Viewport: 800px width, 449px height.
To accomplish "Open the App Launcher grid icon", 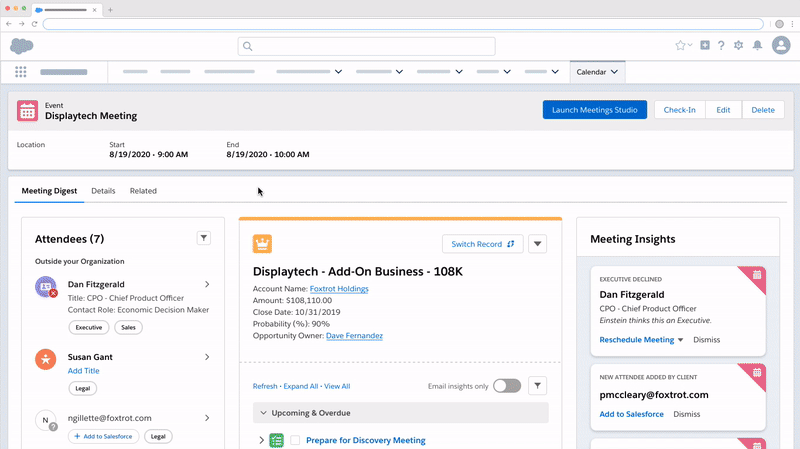I will (21, 72).
